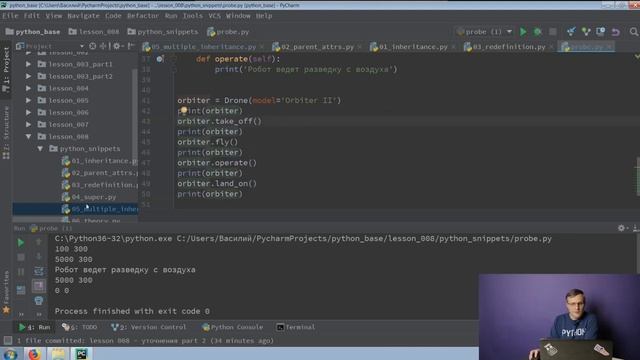Switch to 03_redefinition.py editor tab
640x360 pixels.
pyautogui.click(x=509, y=47)
